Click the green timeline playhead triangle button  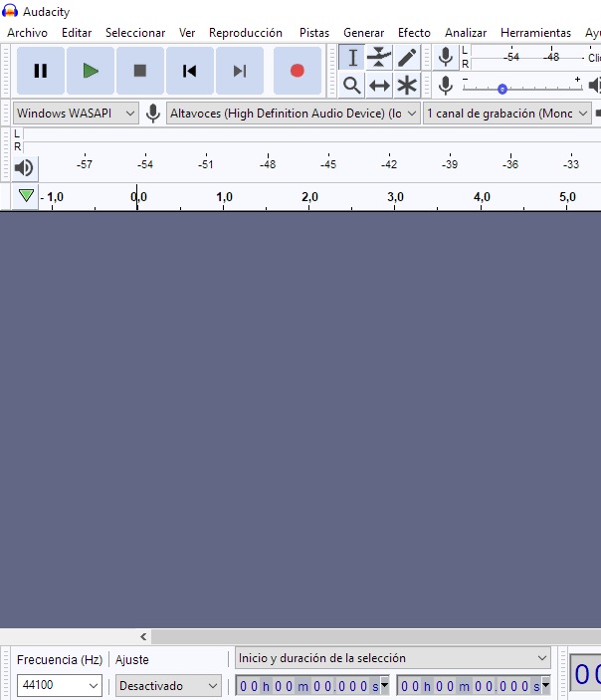click(26, 196)
